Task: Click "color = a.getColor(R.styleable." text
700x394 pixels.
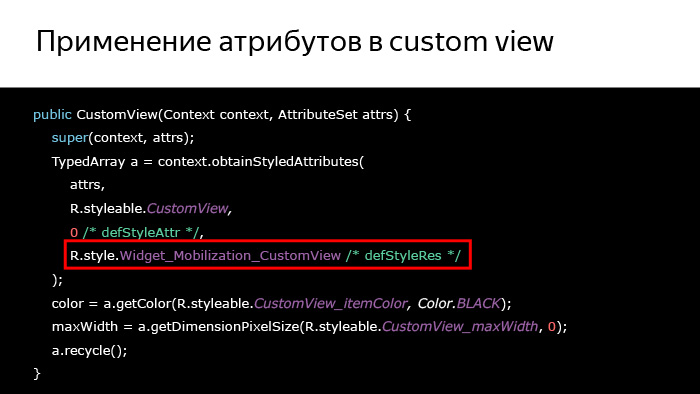Action: click(x=153, y=303)
